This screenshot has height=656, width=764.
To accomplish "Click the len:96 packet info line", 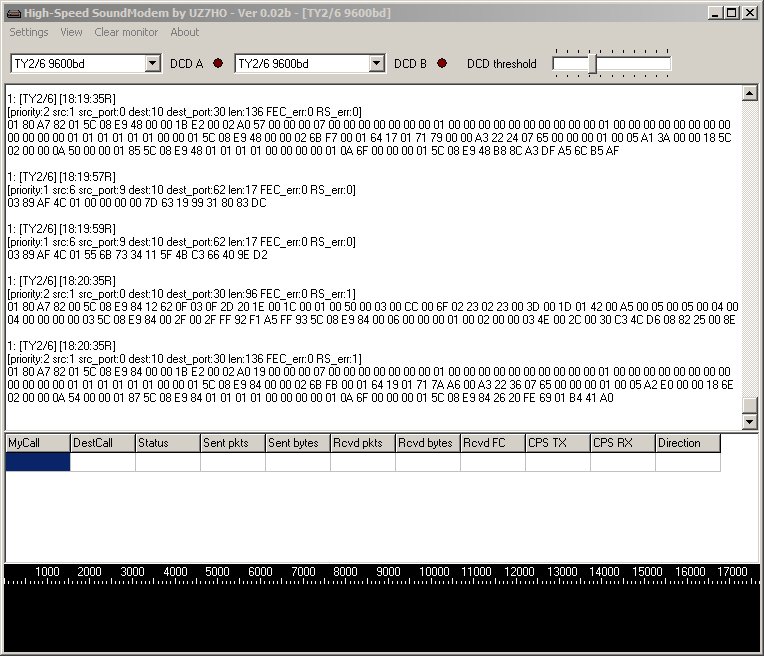I will click(181, 294).
